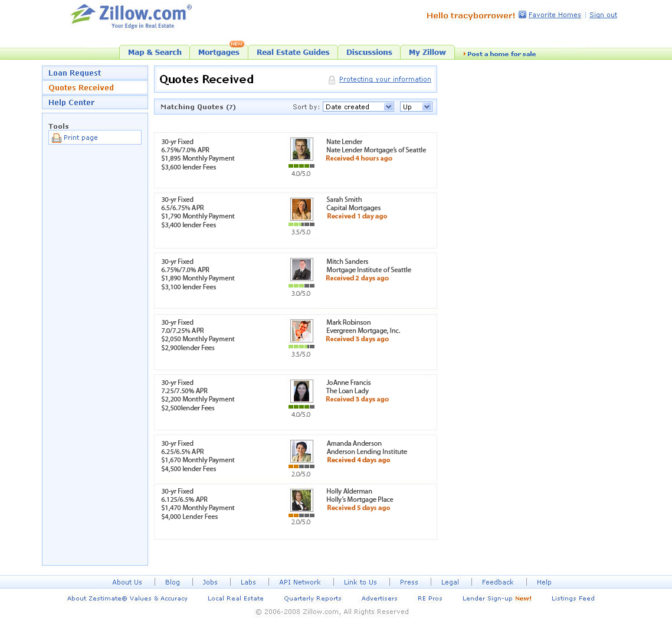
Task: Click Evergreen Mortgage, Inc. text
Action: pyautogui.click(x=363, y=331)
